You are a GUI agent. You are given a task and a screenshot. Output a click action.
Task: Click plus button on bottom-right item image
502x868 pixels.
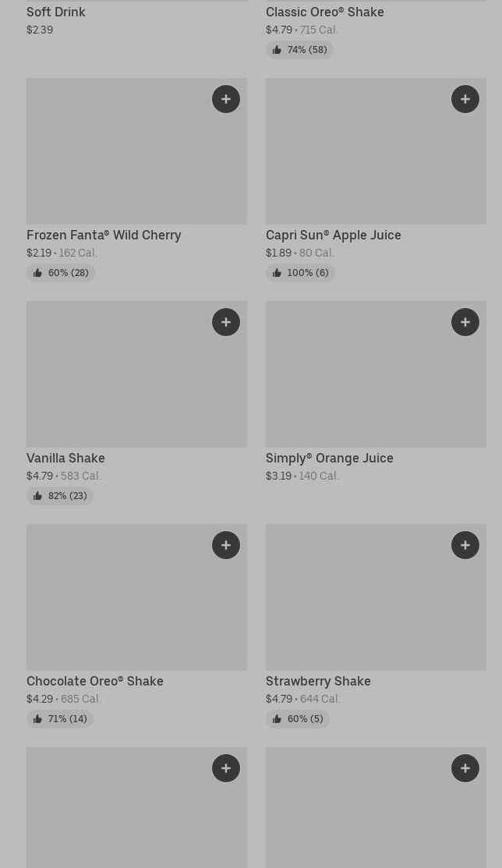pyautogui.click(x=465, y=768)
